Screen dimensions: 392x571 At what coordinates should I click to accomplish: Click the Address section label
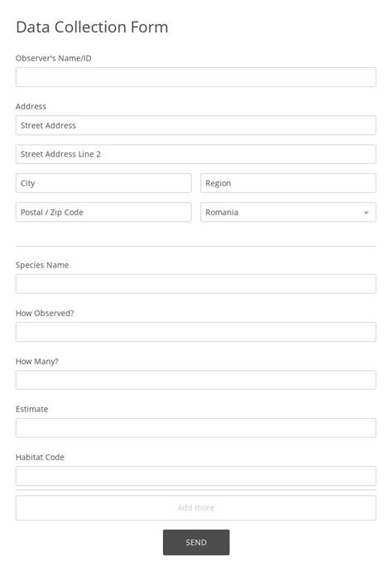[x=31, y=106]
